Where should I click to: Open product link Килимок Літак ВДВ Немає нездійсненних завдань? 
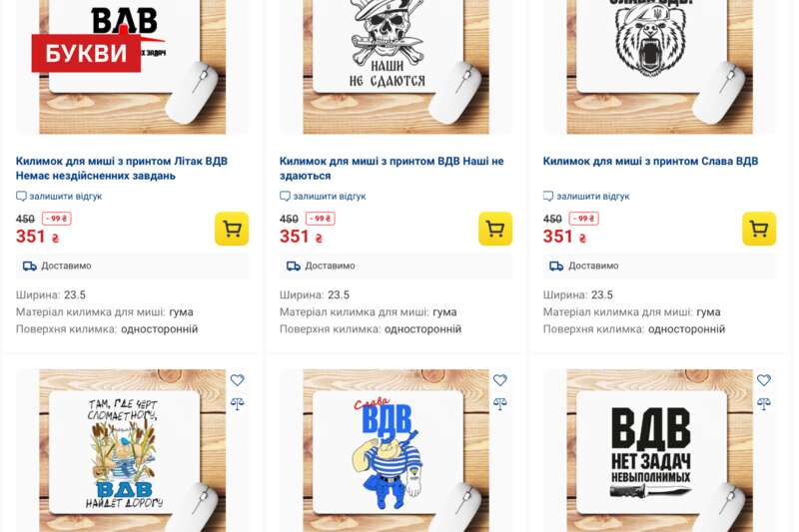coord(122,169)
